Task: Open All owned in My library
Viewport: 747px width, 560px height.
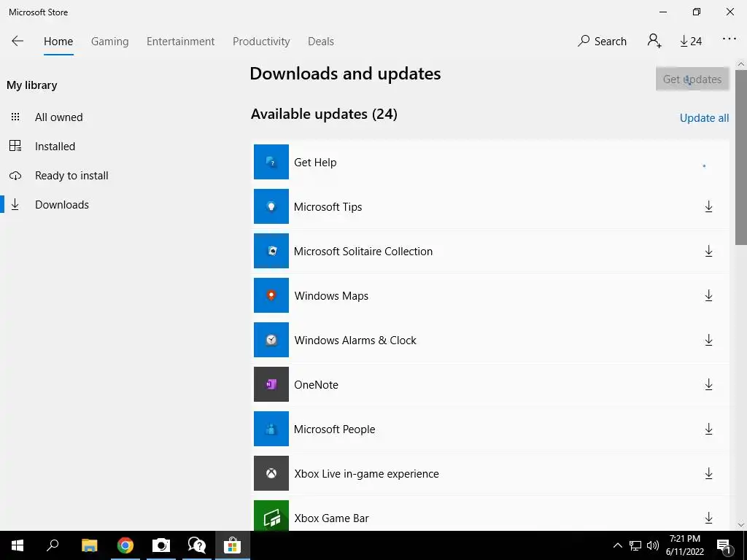Action: pos(58,117)
